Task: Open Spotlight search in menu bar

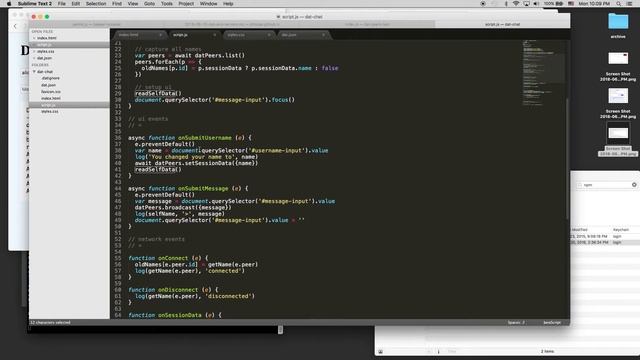Action: [619, 4]
